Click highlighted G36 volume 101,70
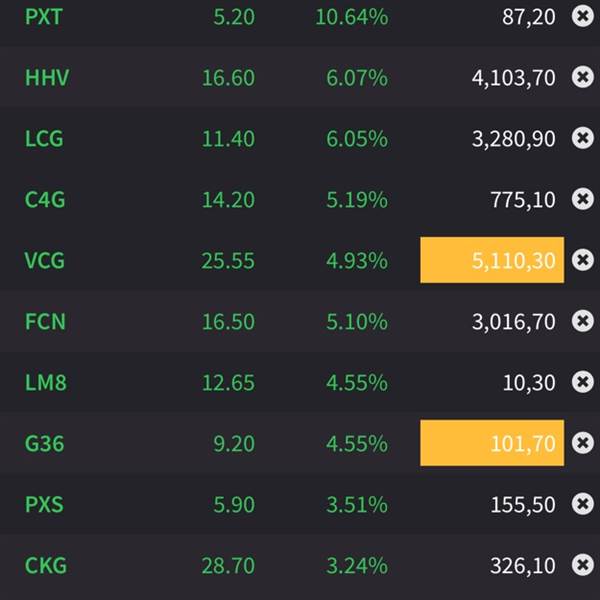 492,443
